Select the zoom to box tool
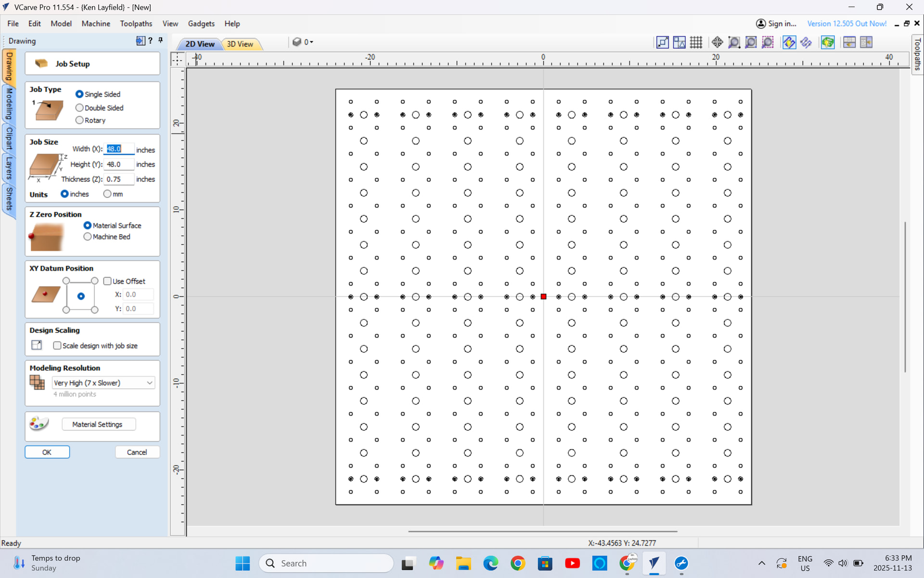The image size is (924, 578). point(734,42)
